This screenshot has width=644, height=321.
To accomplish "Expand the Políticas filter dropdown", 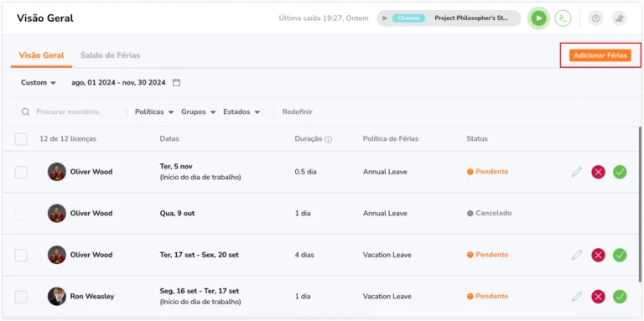I will pos(154,111).
